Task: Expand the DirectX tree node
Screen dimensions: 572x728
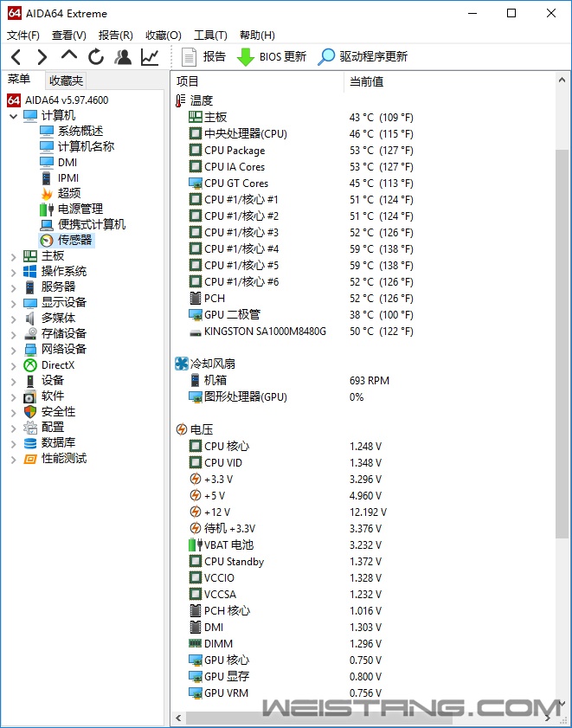Action: [14, 366]
